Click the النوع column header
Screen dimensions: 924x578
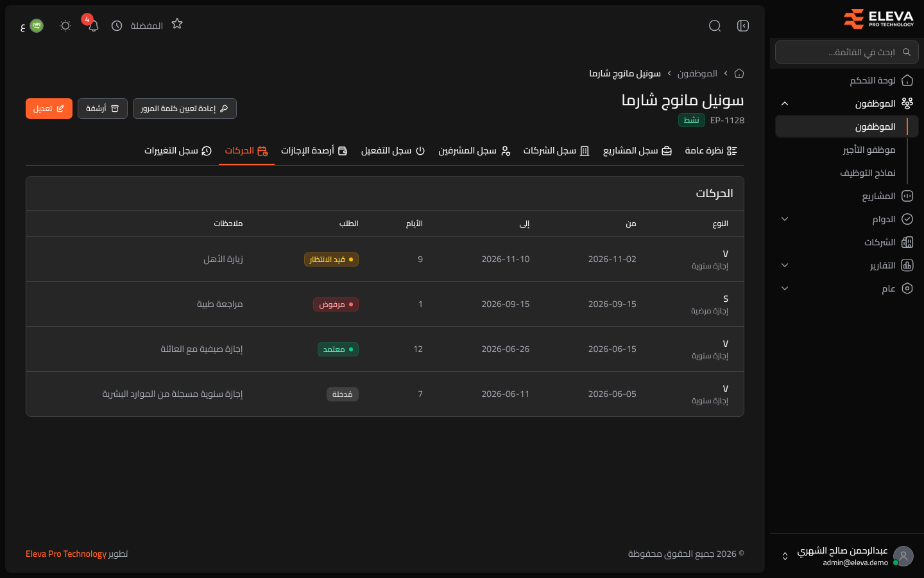pyautogui.click(x=720, y=223)
